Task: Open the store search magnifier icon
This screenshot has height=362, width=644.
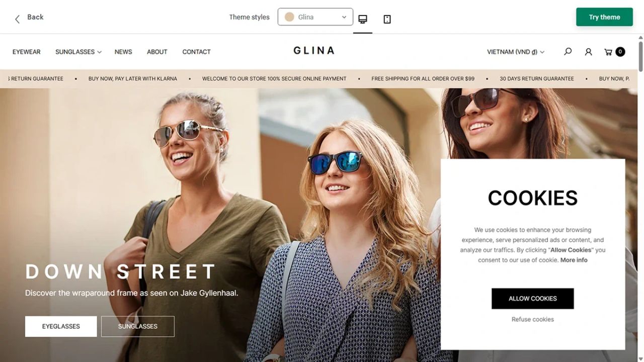Action: (568, 51)
